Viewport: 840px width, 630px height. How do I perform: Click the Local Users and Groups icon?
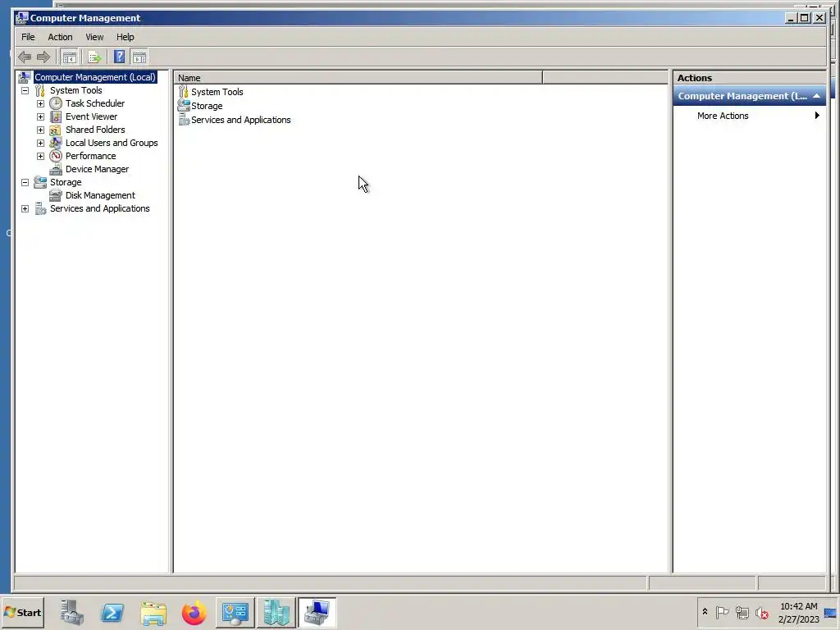(56, 143)
